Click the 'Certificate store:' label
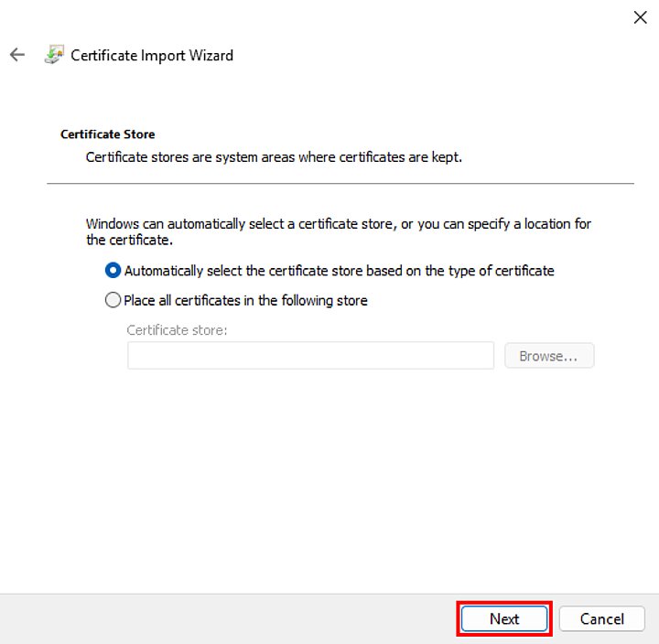 pyautogui.click(x=177, y=330)
